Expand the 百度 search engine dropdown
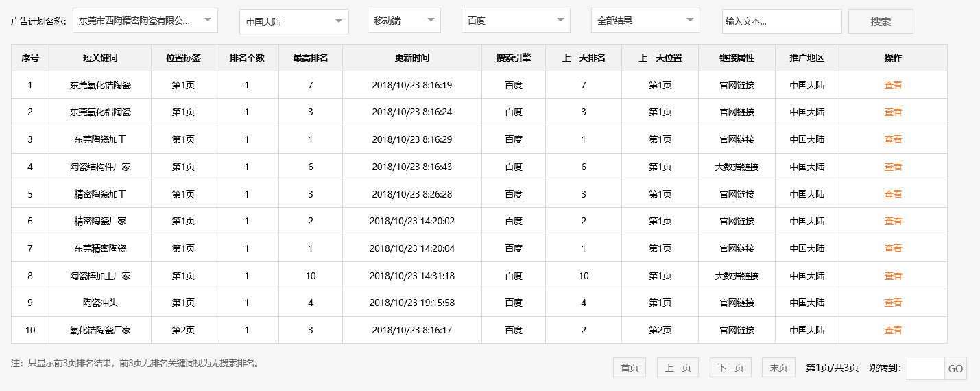Viewport: 980px width, 391px height. coord(516,21)
